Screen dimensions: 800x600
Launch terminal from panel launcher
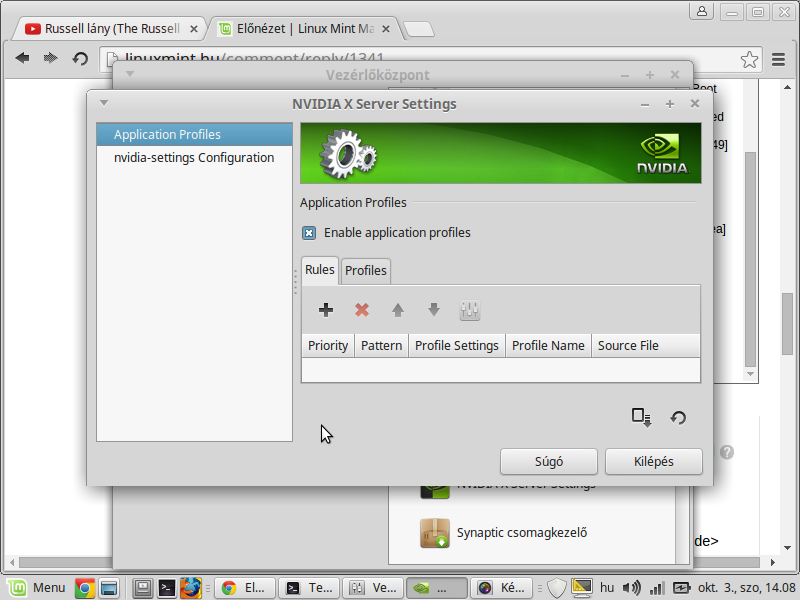[x=167, y=588]
